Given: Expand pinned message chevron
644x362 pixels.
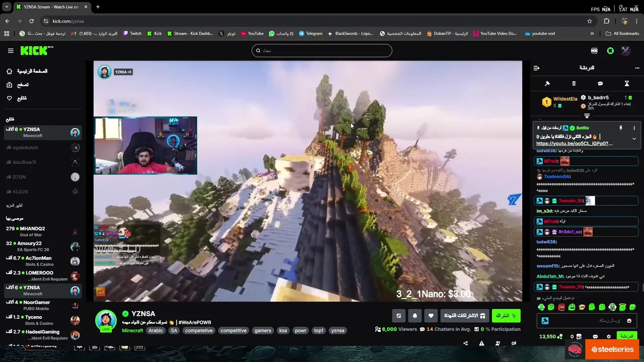Looking at the screenshot, I should (x=634, y=139).
